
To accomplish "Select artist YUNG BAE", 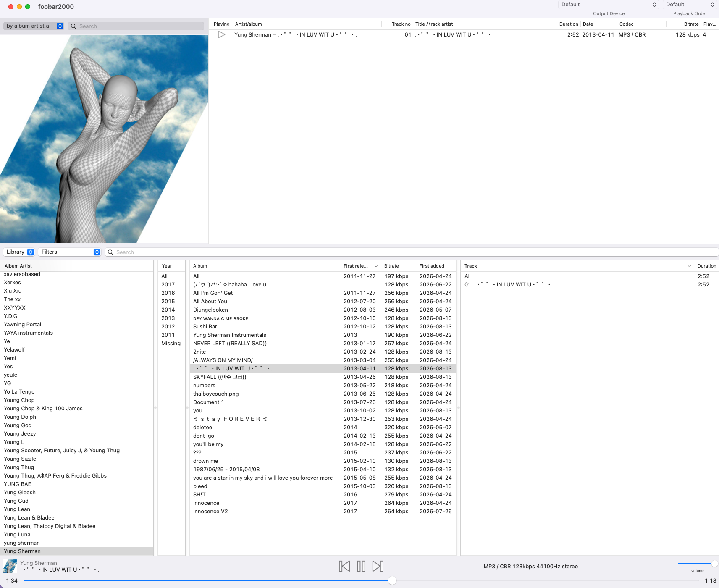I will coord(76,484).
